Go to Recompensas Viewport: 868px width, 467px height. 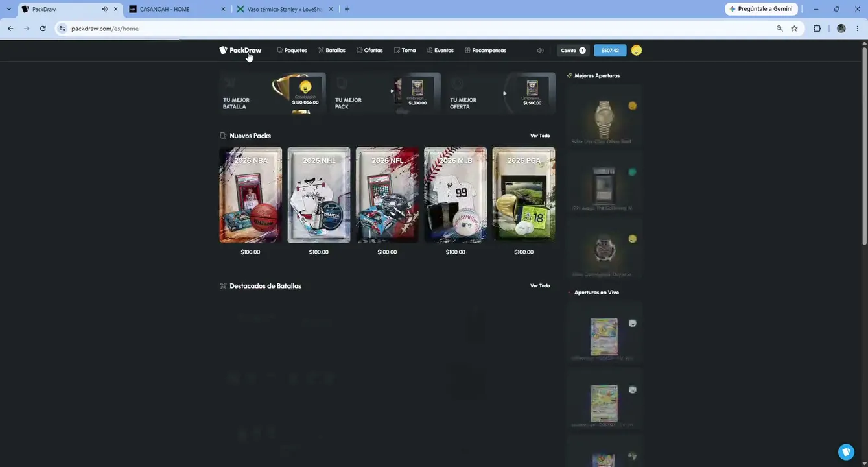click(x=486, y=50)
